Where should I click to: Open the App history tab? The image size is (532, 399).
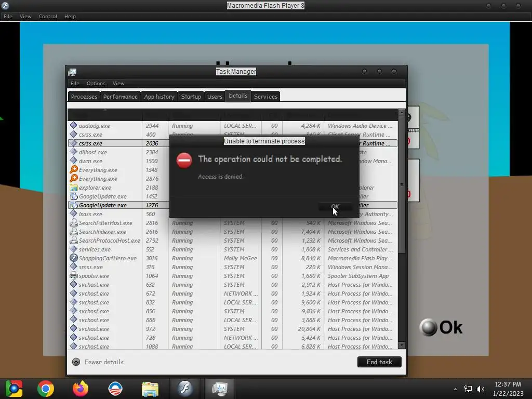[x=159, y=97]
